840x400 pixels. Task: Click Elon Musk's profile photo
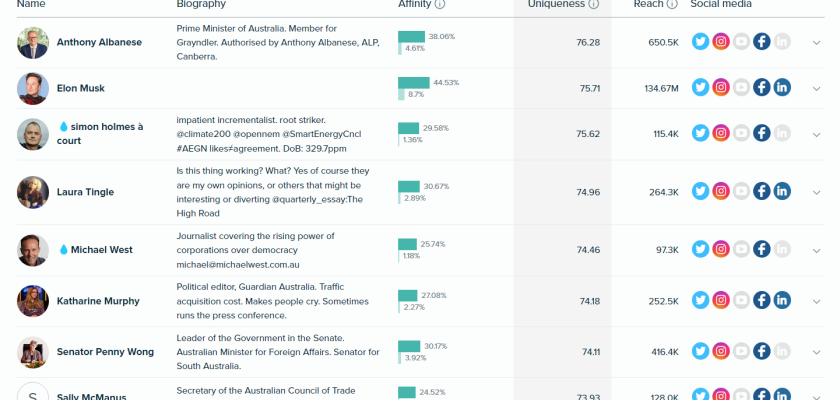(x=33, y=88)
